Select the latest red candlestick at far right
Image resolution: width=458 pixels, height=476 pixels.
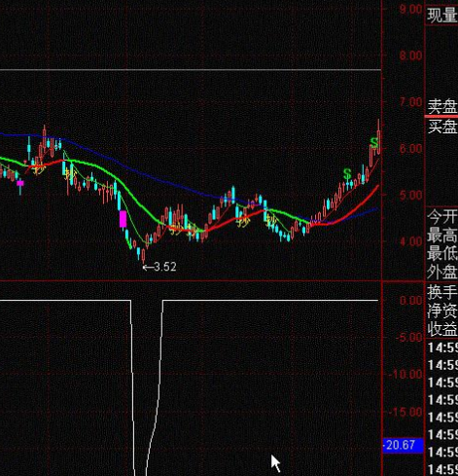point(378,139)
